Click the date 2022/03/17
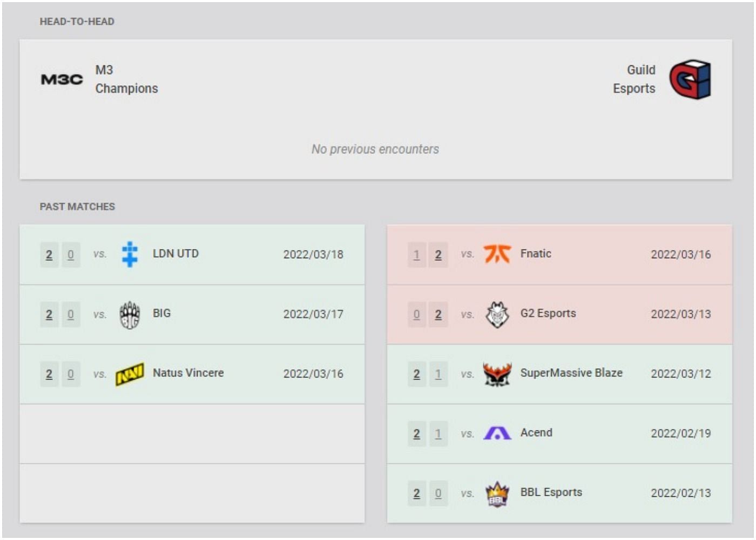The width and height of the screenshot is (756, 540). coord(313,314)
